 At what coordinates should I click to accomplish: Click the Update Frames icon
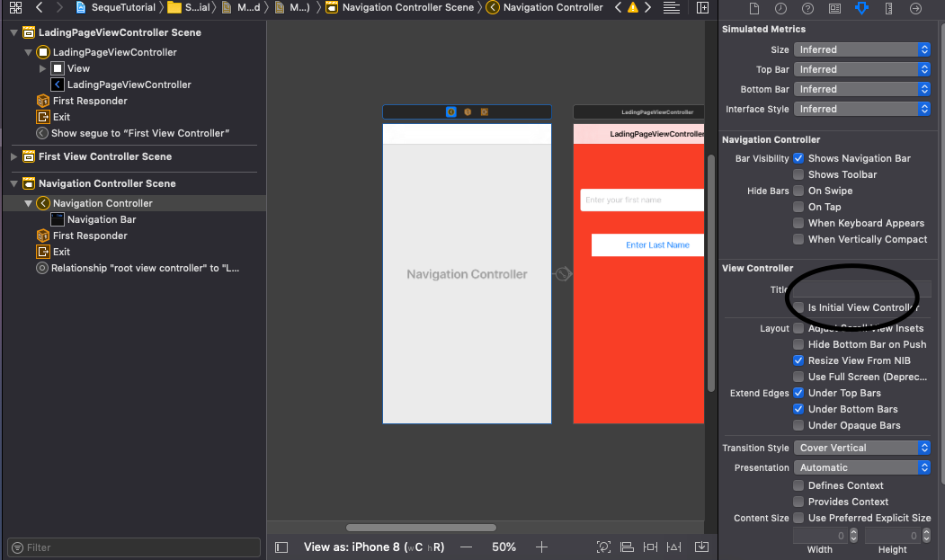pos(603,547)
